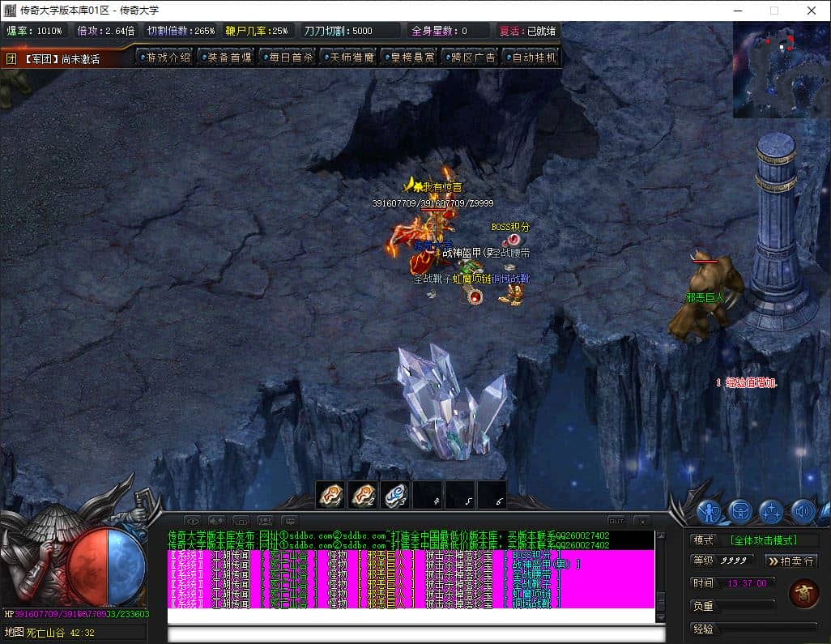The height and width of the screenshot is (644, 831).
Task: Click the 【军团】尚未激活 status text
Action: (x=62, y=59)
